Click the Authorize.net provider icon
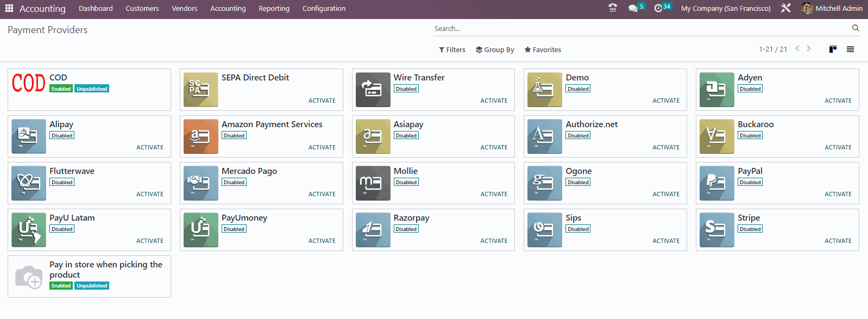Screen dimensions: 868x319 point(545,136)
